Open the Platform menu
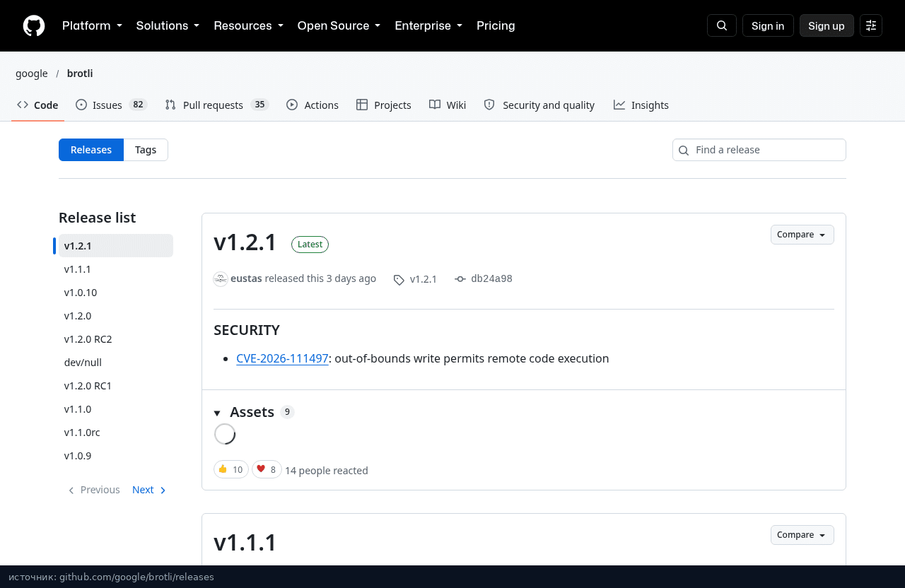The width and height of the screenshot is (905, 588). (92, 25)
